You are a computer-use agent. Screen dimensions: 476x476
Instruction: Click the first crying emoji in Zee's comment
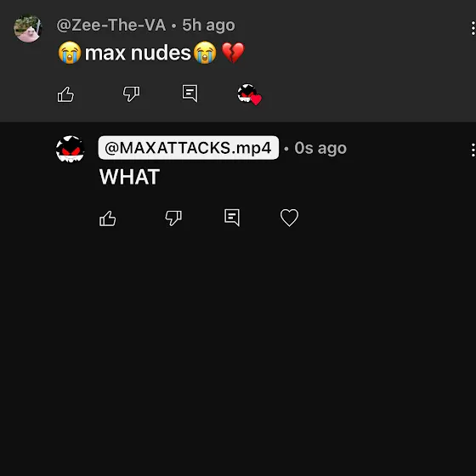click(70, 53)
